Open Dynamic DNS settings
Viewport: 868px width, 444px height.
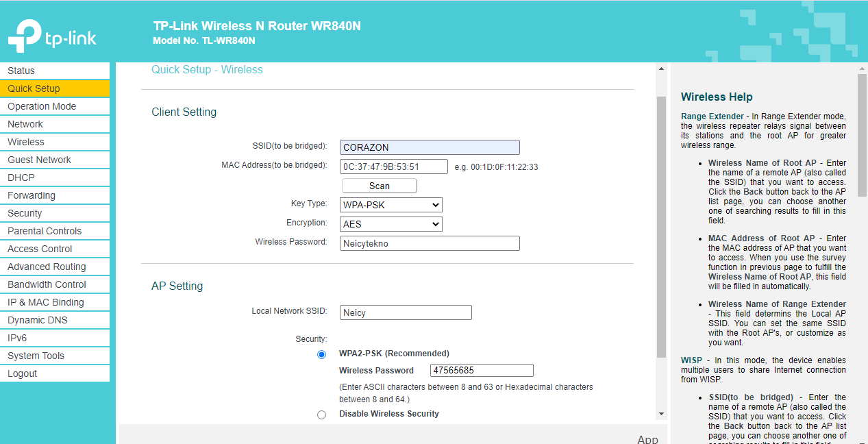[x=55, y=320]
